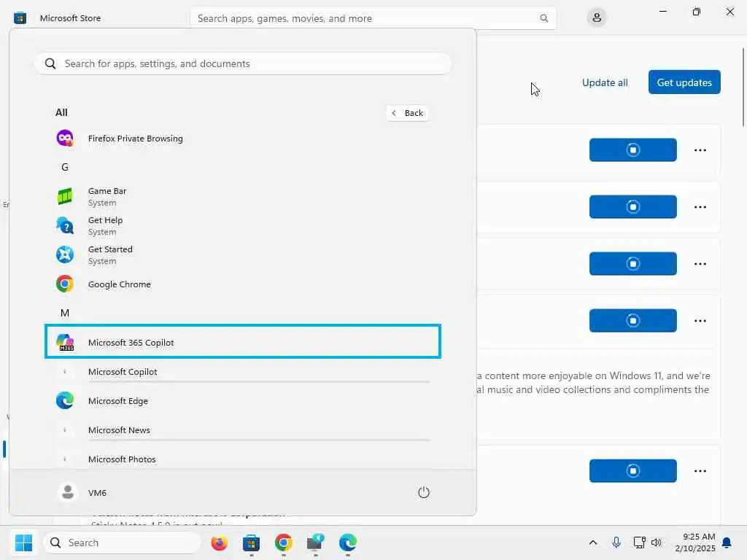Viewport: 747px width, 560px height.
Task: Launch Google Chrome from all apps
Action: pyautogui.click(x=242, y=284)
